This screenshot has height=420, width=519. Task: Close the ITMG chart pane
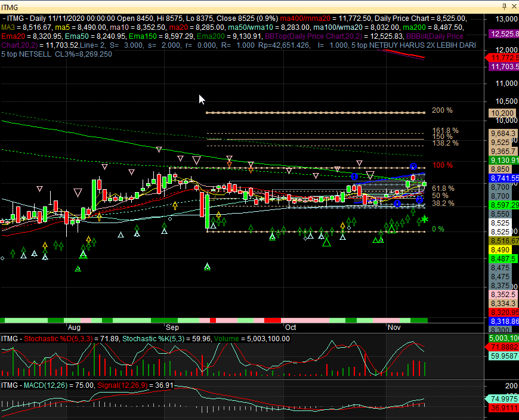(x=514, y=7)
